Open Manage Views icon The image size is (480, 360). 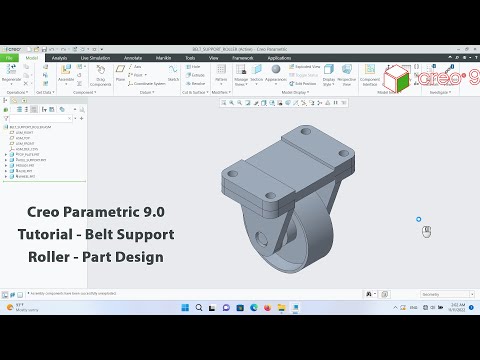click(241, 70)
